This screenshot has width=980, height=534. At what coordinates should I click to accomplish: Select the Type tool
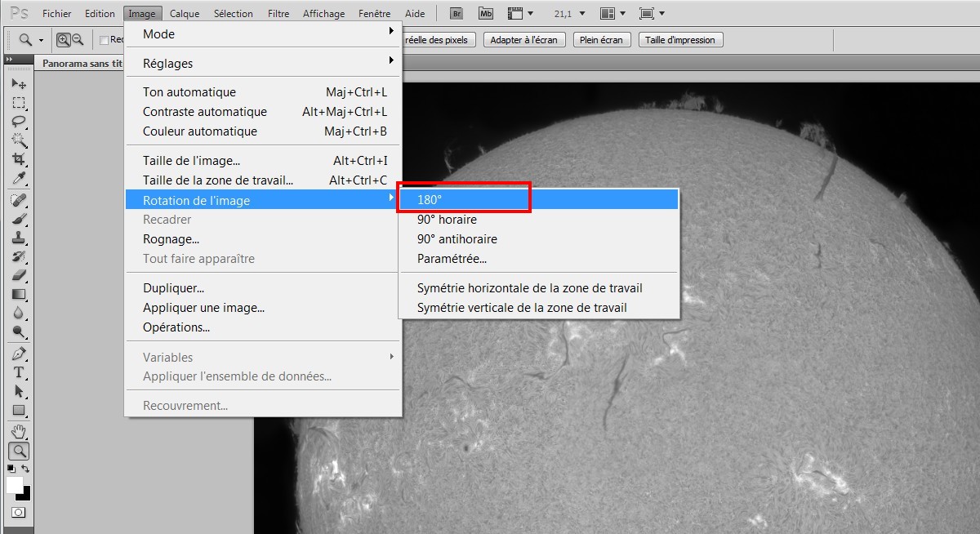[19, 372]
